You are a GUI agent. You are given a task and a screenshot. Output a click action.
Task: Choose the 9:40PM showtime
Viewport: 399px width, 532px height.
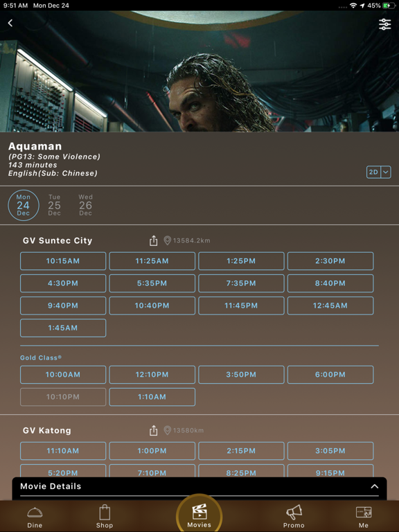point(63,305)
